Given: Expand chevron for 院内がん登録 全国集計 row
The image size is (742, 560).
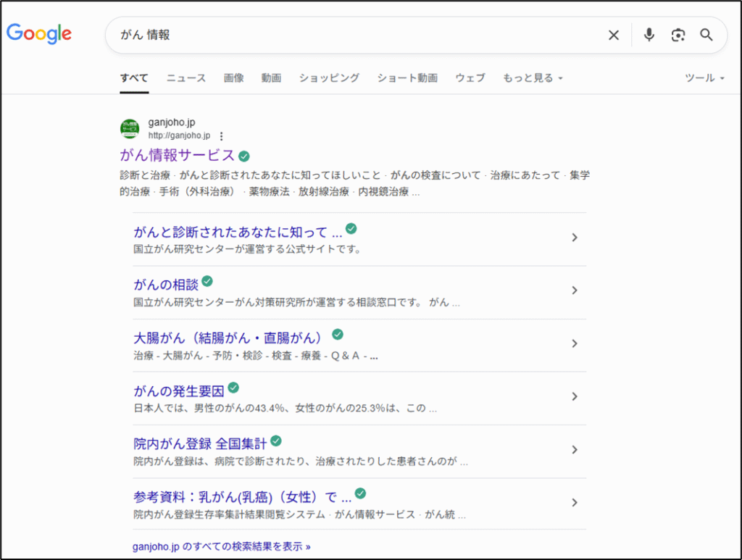Looking at the screenshot, I should (x=574, y=449).
